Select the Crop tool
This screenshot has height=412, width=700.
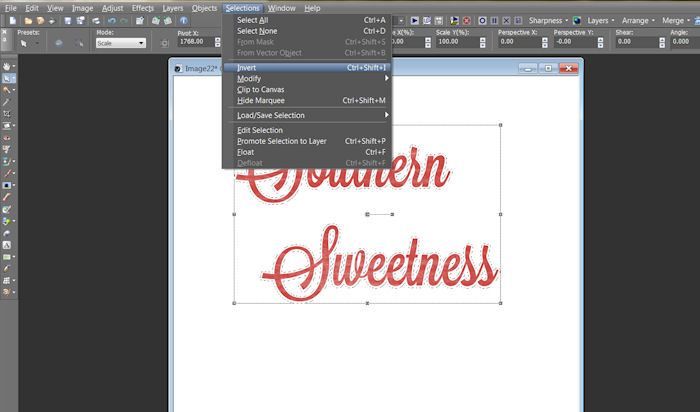[8, 114]
